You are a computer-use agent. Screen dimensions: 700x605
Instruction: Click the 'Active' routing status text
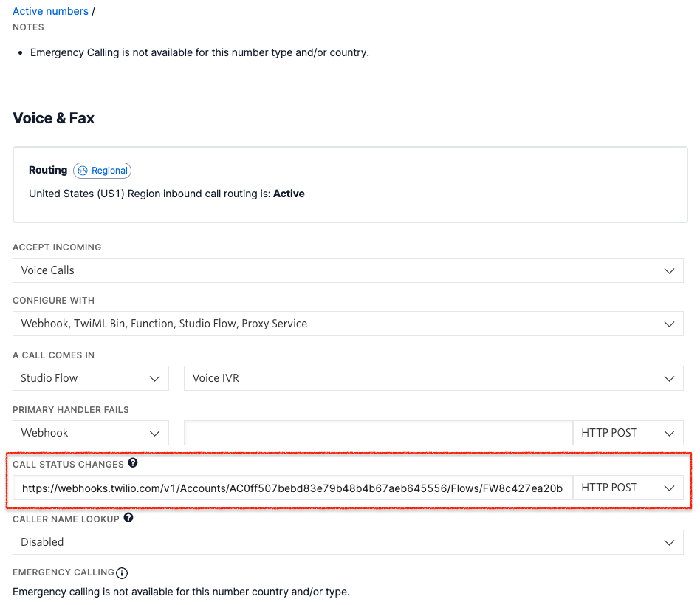[289, 194]
